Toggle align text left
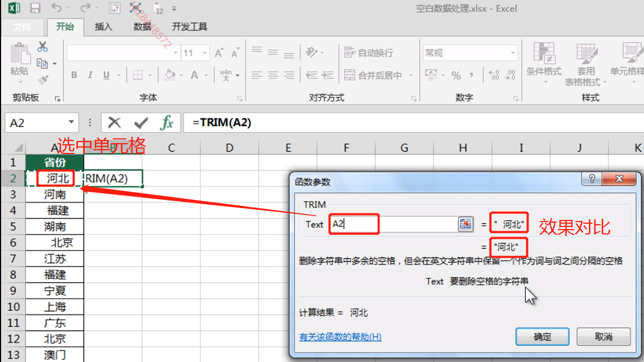 coord(257,75)
